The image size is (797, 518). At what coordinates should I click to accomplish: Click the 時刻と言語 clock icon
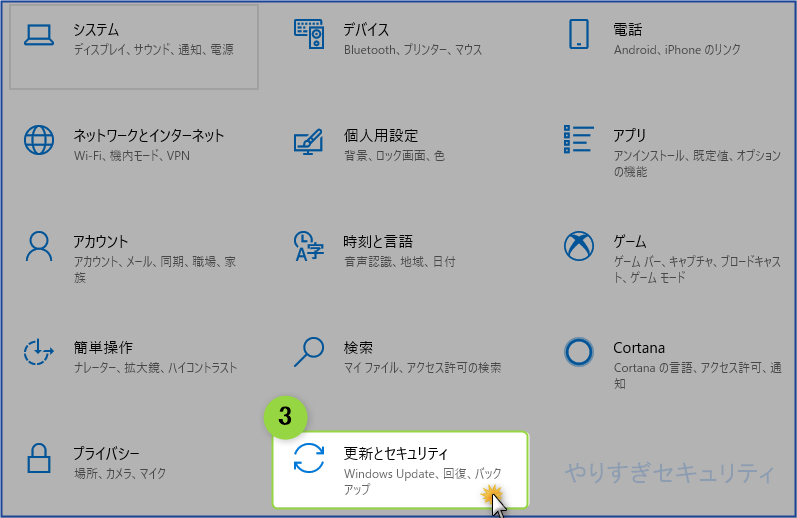coord(309,246)
